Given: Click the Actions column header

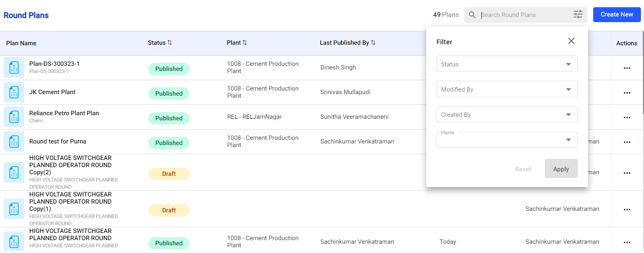Looking at the screenshot, I should click(x=627, y=43).
